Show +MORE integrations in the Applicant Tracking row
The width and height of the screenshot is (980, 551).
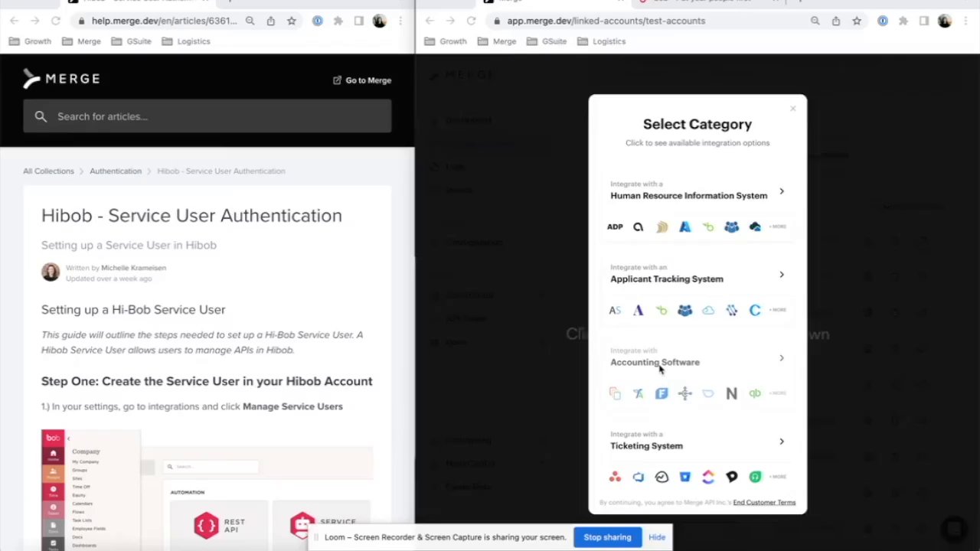coord(779,310)
